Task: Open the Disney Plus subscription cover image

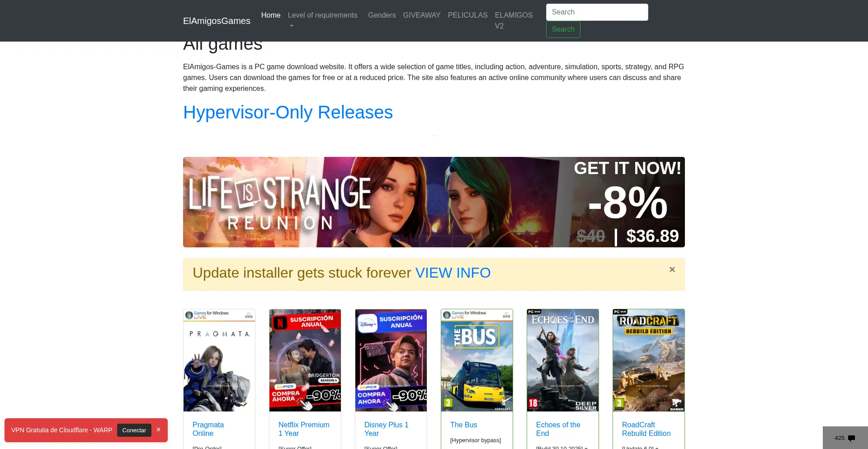Action: click(x=391, y=360)
